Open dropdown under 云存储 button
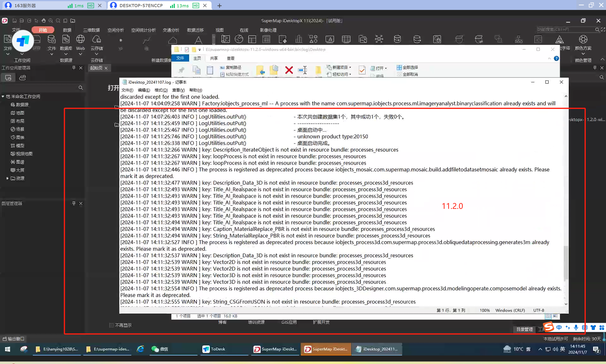This screenshot has height=364, width=606. pos(96,54)
